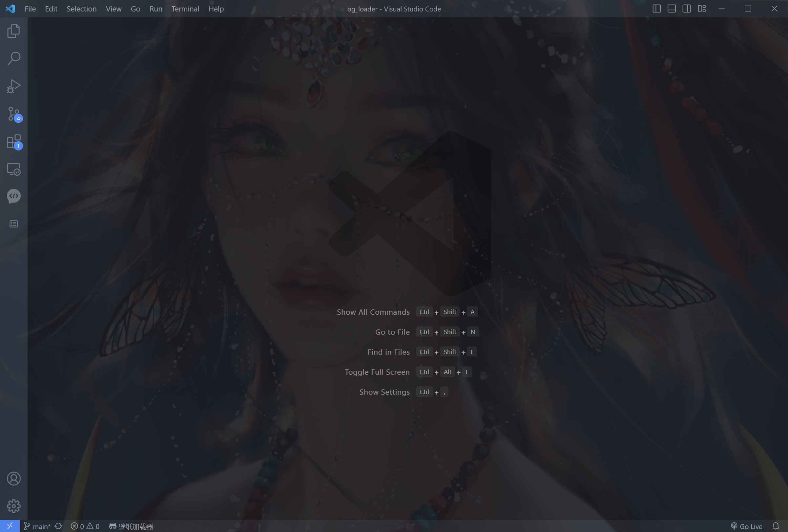788x532 pixels.
Task: Open the Accounts icon
Action: click(x=13, y=479)
